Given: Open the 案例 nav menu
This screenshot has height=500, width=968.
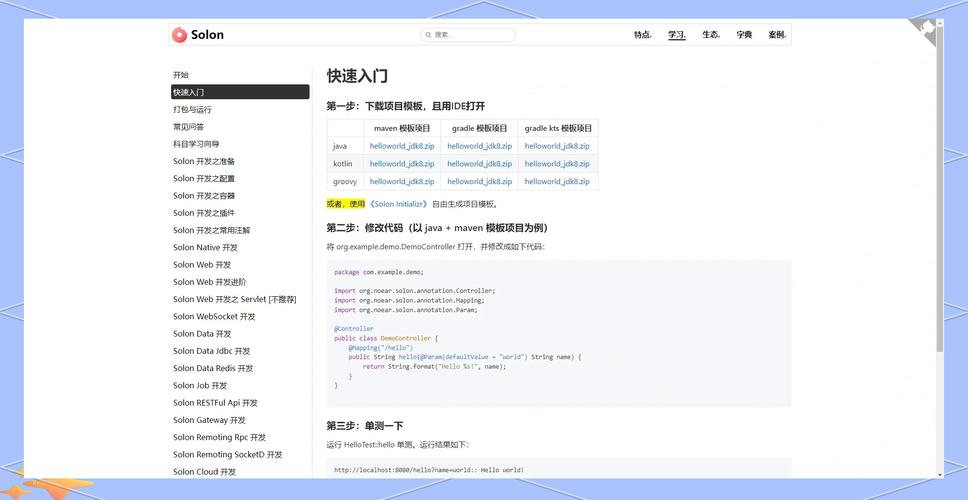Looking at the screenshot, I should point(777,35).
